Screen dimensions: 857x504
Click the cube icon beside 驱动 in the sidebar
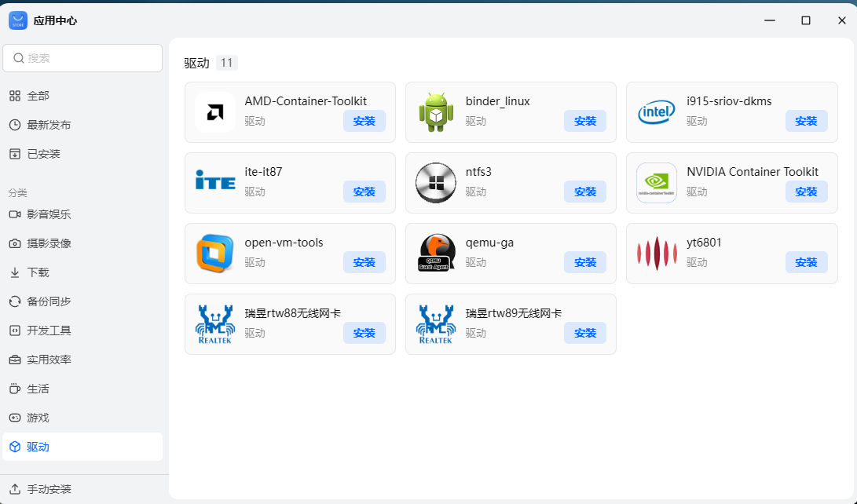click(x=15, y=447)
